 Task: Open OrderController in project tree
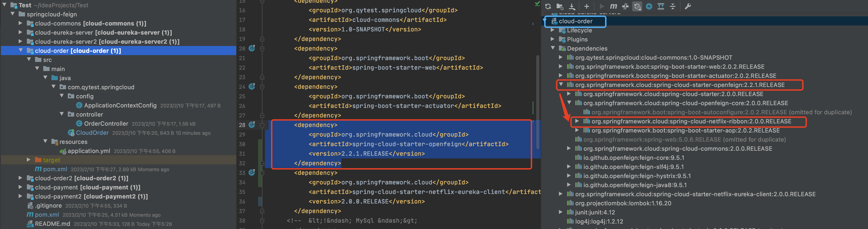coord(106,123)
